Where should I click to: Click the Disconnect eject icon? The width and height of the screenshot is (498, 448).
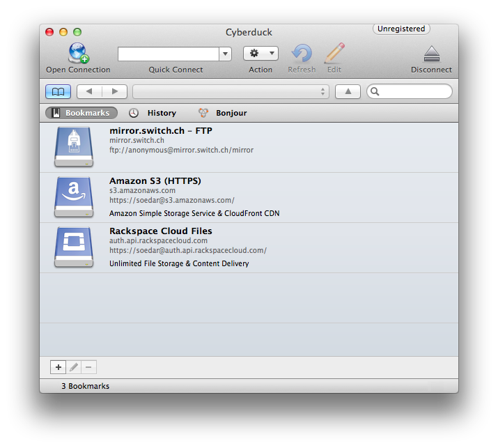[x=432, y=54]
